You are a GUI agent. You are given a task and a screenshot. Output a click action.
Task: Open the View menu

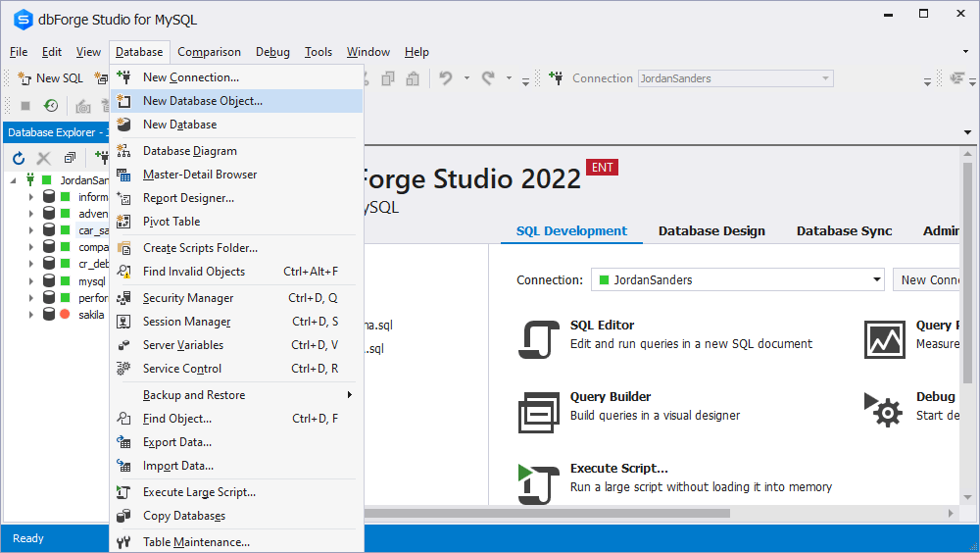88,52
